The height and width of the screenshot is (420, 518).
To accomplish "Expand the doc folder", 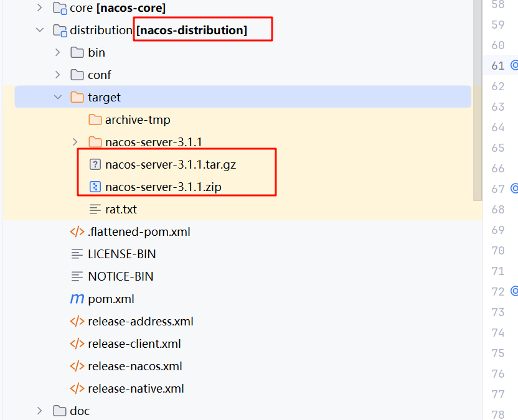I will [x=40, y=411].
